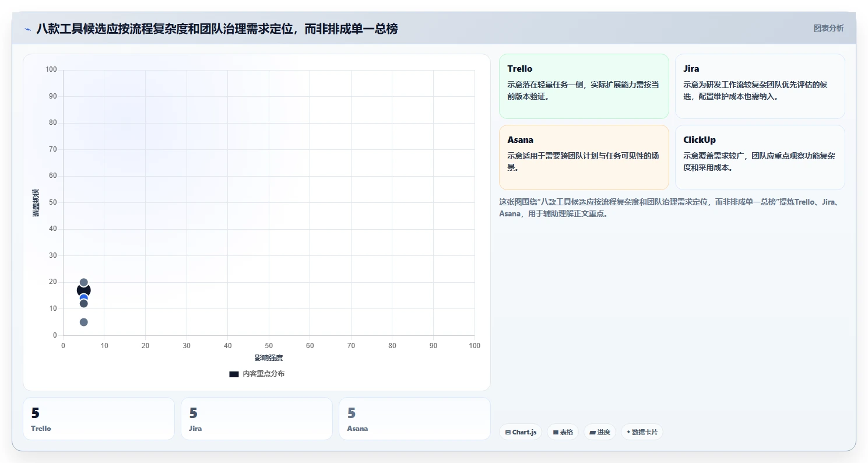868x463 pixels.
Task: Select the 数据卡片 tag
Action: [x=642, y=432]
